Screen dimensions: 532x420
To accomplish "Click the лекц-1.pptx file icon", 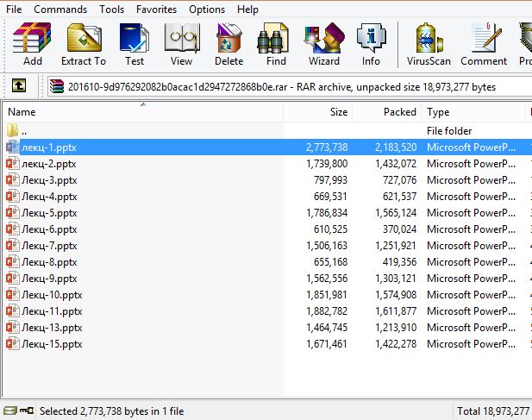I will [x=13, y=147].
